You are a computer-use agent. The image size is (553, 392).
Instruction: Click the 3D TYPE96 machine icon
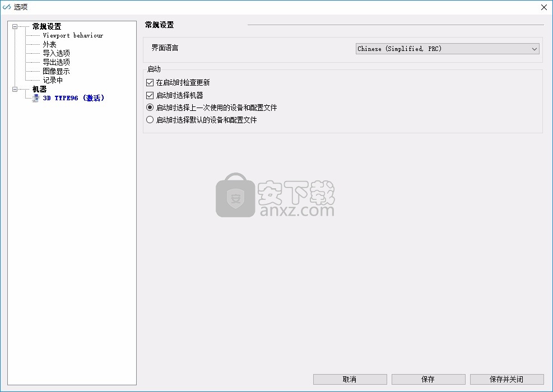(x=35, y=98)
